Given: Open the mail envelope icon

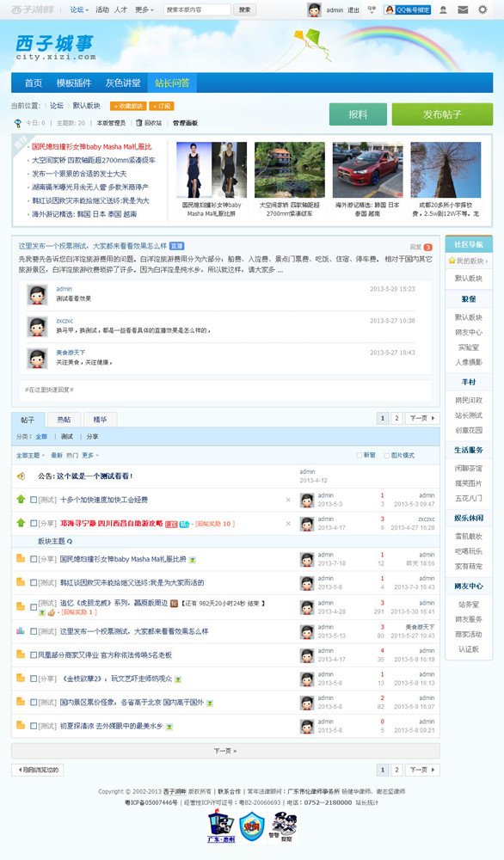Looking at the screenshot, I should (463, 9).
